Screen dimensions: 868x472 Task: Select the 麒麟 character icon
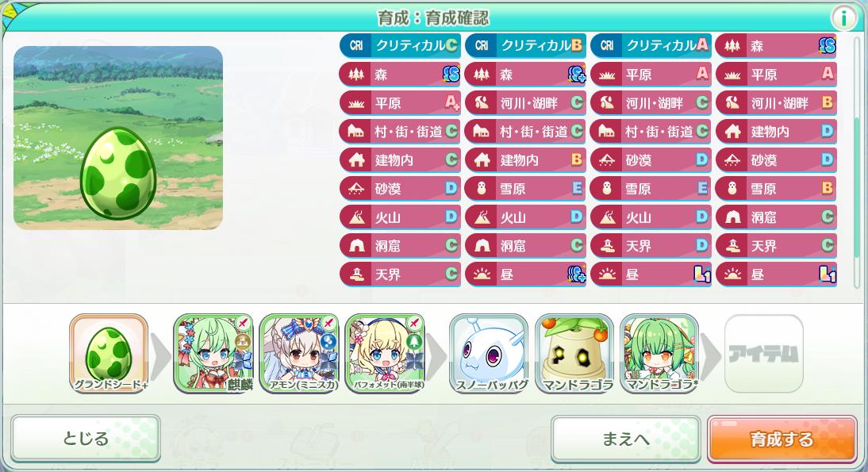pyautogui.click(x=213, y=354)
